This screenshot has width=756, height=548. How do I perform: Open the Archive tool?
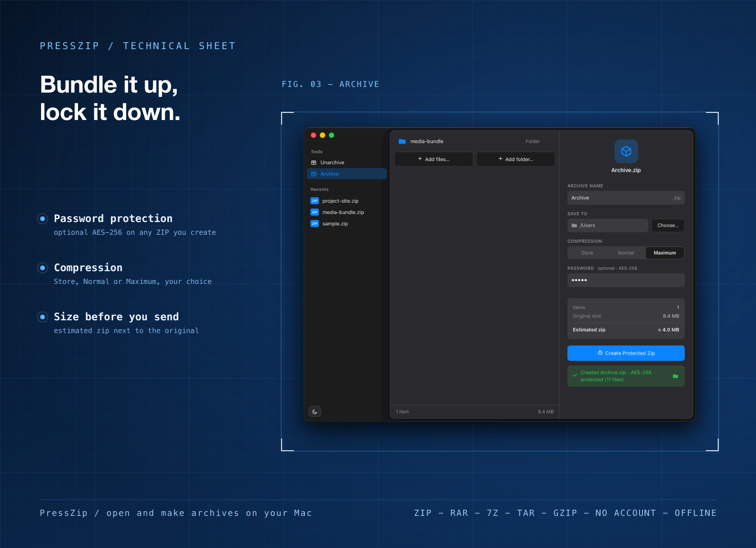pyautogui.click(x=347, y=174)
